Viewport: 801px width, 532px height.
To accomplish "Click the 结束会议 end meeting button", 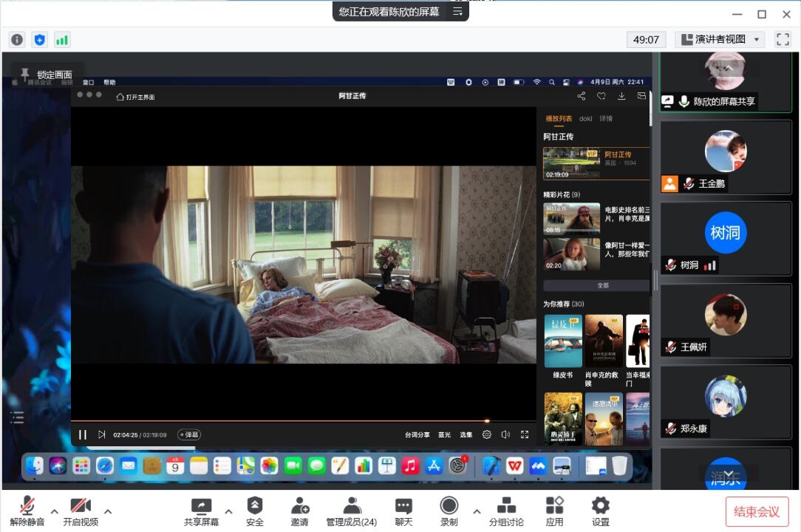I will click(757, 511).
